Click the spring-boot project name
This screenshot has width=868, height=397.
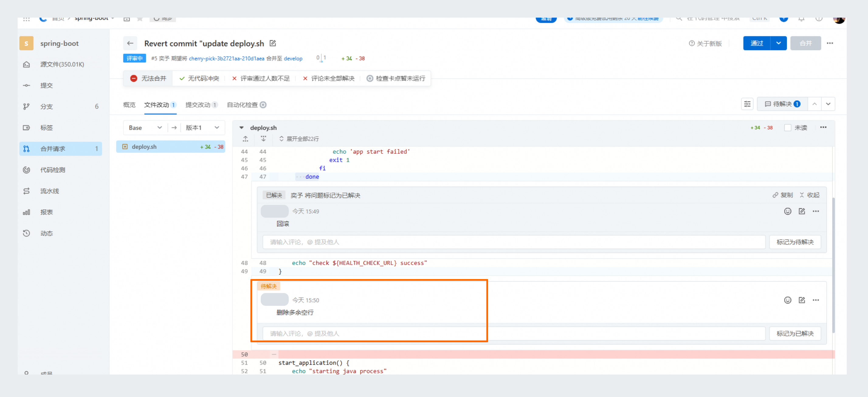[x=59, y=43]
